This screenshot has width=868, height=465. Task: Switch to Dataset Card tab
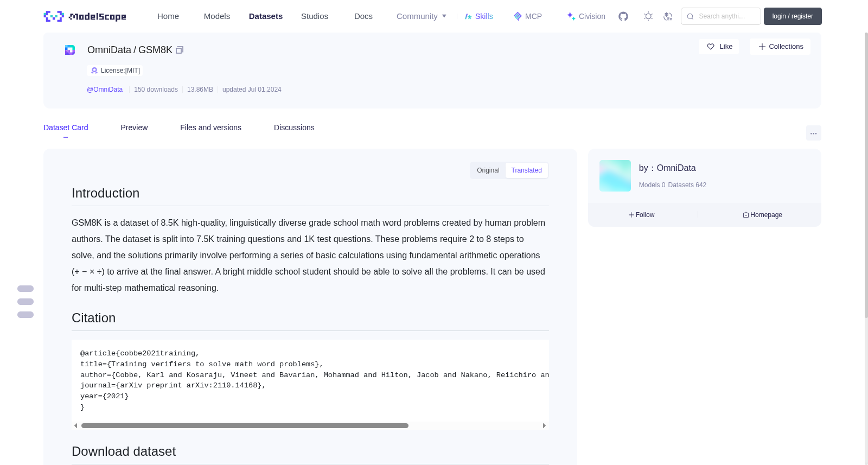tap(66, 128)
